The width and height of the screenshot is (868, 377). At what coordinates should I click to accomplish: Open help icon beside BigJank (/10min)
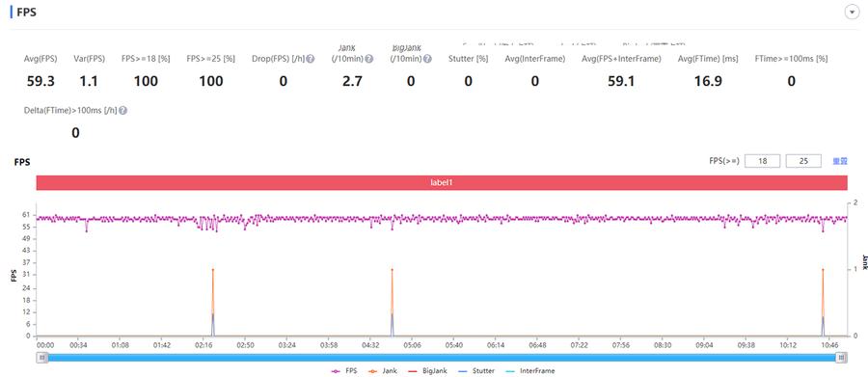tap(427, 59)
